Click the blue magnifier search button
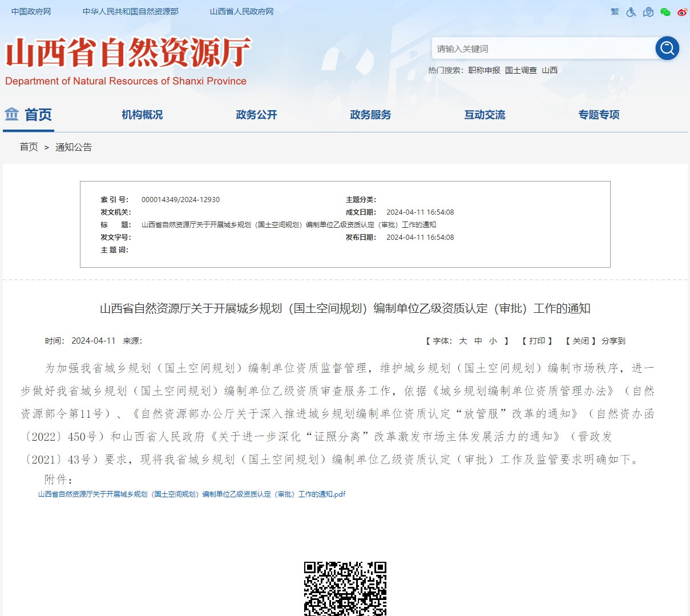Viewport: 690px width, 616px height. (x=667, y=49)
